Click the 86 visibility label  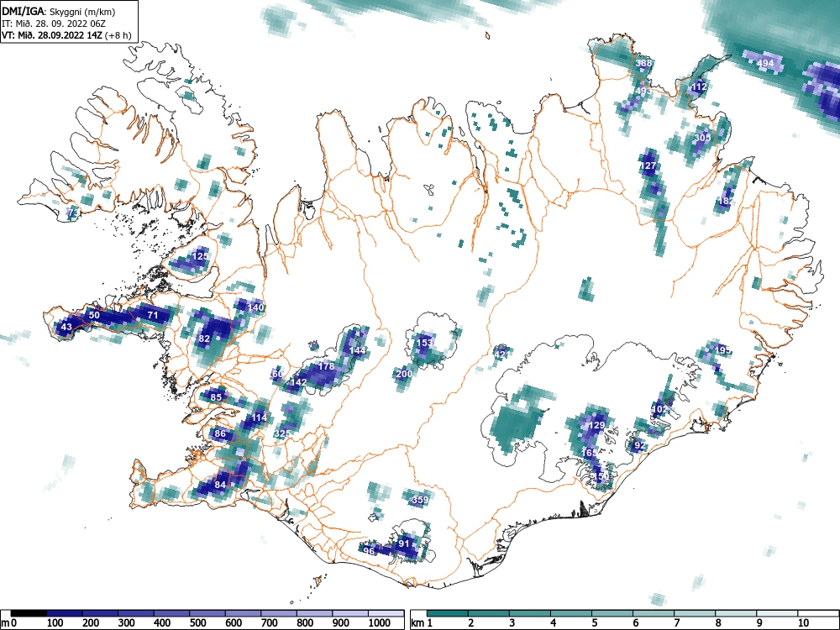tap(220, 434)
